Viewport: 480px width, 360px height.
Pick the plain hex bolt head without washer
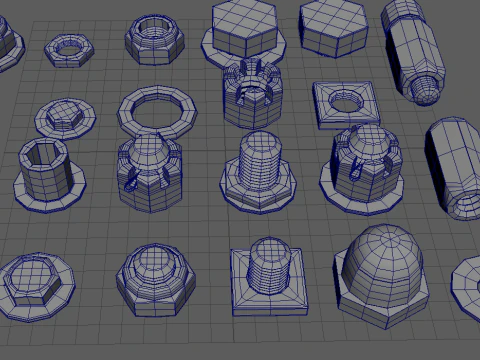(x=334, y=28)
